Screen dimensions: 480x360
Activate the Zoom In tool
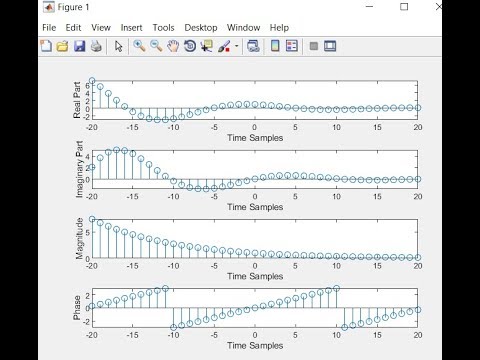click(139, 46)
